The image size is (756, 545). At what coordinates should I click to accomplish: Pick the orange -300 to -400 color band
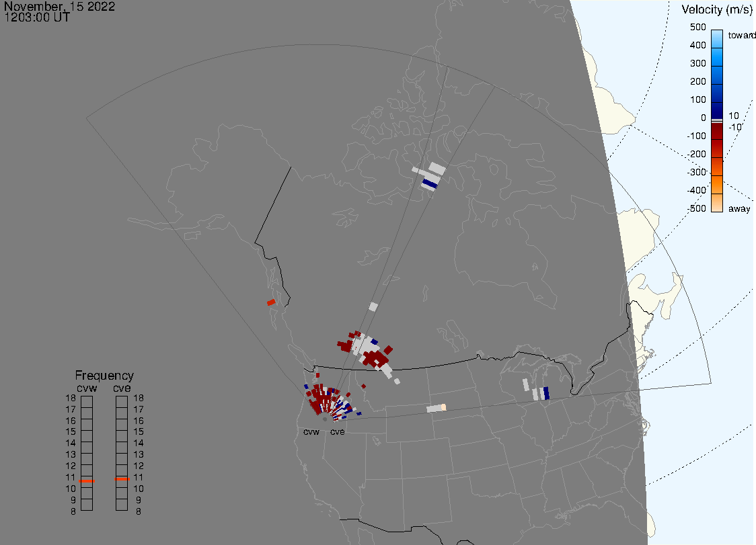tap(717, 185)
